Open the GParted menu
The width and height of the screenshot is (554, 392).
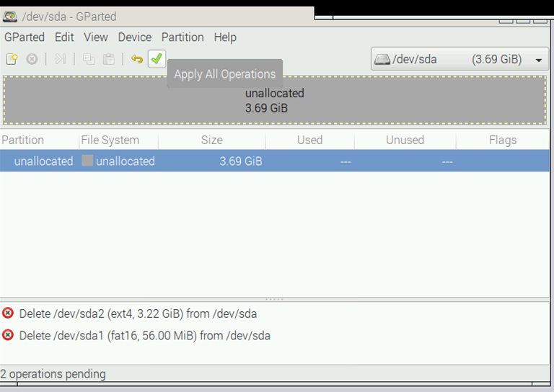[25, 37]
